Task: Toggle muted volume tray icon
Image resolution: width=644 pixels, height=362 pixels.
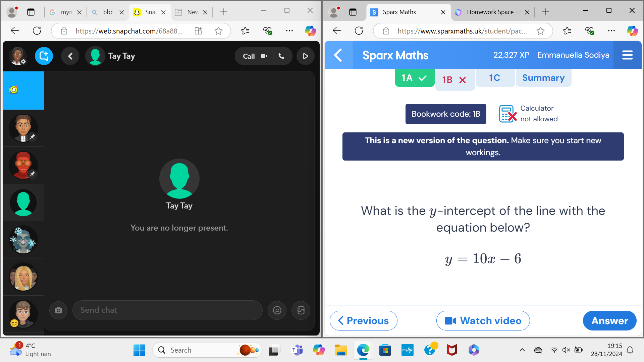Action: [566, 350]
